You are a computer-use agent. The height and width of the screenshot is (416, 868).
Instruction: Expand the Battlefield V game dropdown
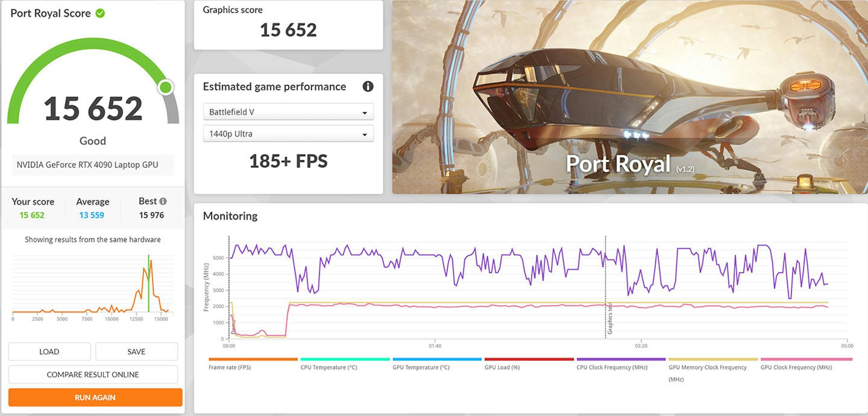tap(288, 112)
